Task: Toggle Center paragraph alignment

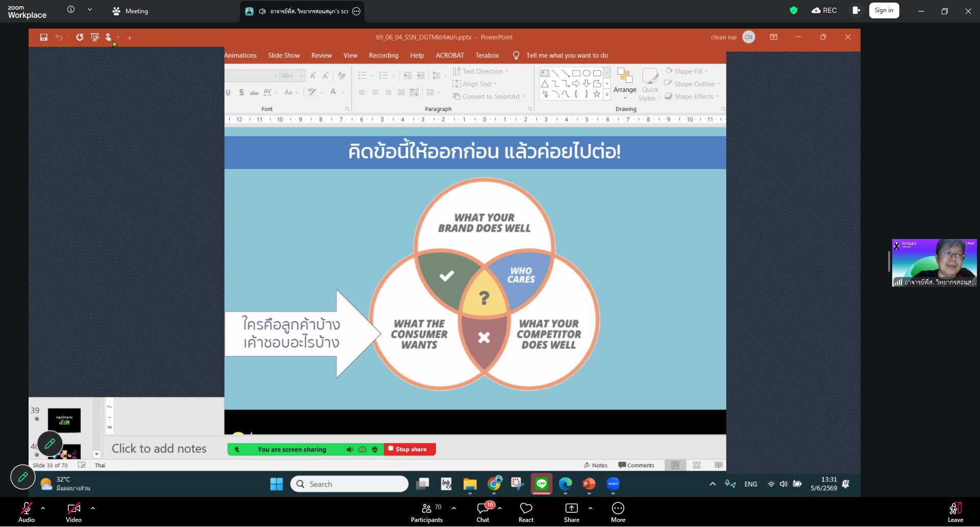Action: (375, 92)
